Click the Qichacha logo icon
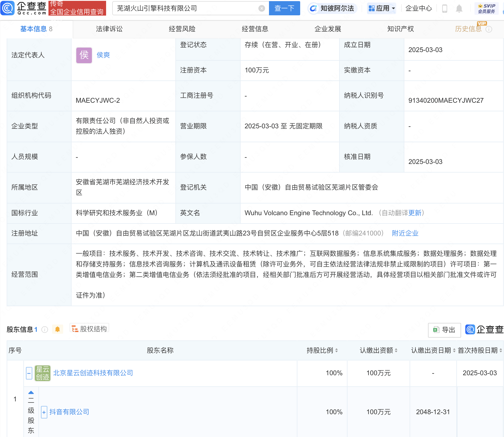504x437 pixels. [x=8, y=8]
